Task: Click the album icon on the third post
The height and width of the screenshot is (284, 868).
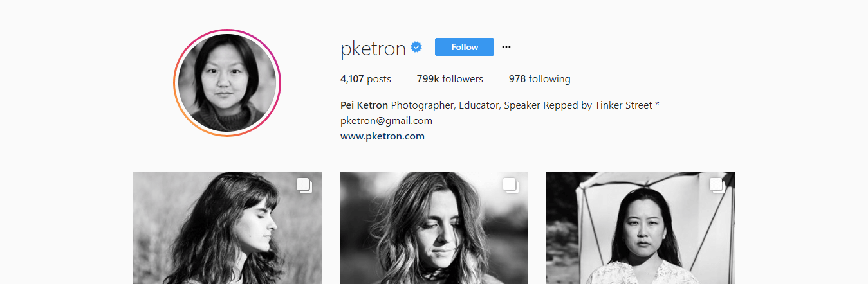Action: tap(717, 186)
